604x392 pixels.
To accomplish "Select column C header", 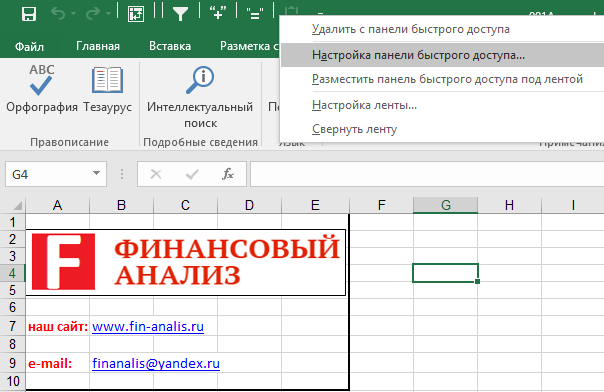I will (x=185, y=205).
